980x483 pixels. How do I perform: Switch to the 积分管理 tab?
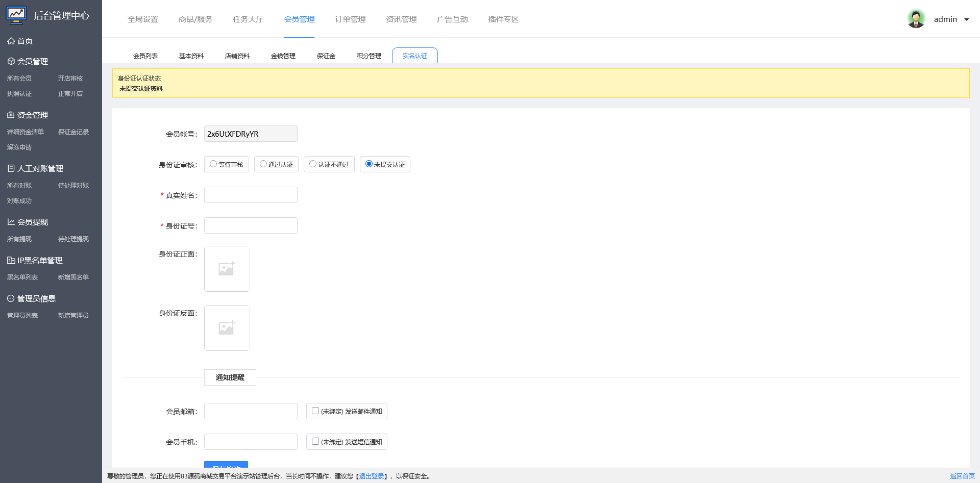[369, 56]
